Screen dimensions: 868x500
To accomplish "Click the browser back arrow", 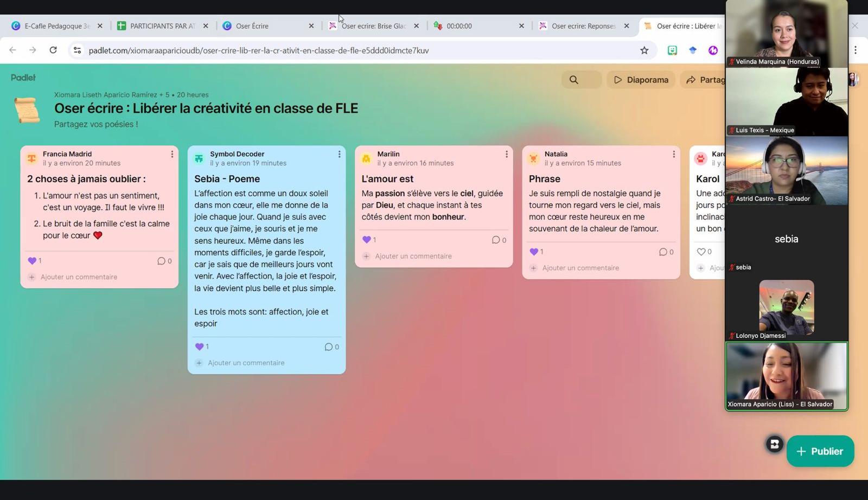I will pos(12,50).
